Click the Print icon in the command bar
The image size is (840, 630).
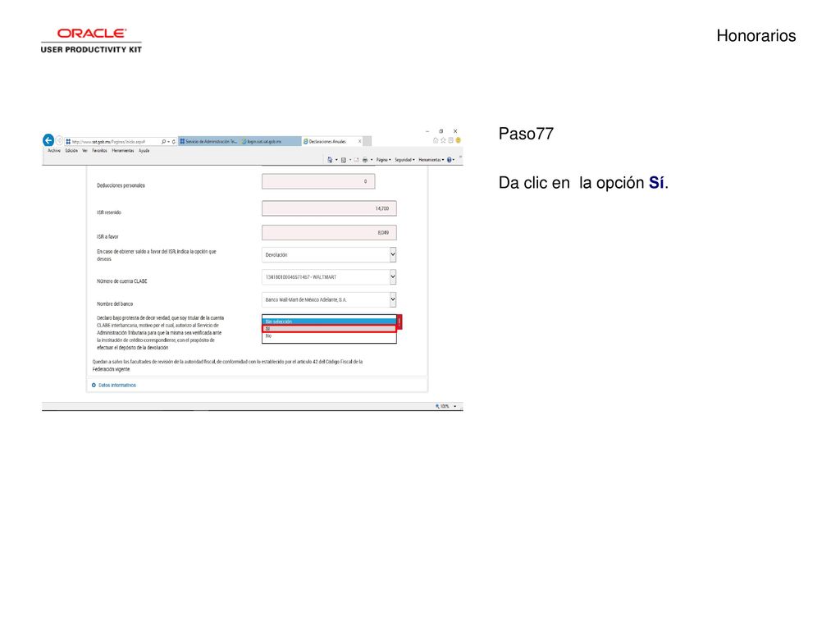365,160
